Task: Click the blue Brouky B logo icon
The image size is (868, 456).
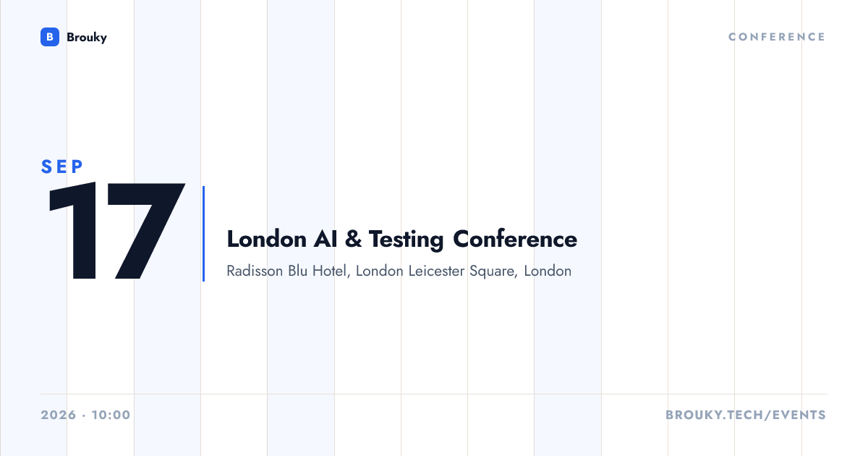Action: point(50,37)
